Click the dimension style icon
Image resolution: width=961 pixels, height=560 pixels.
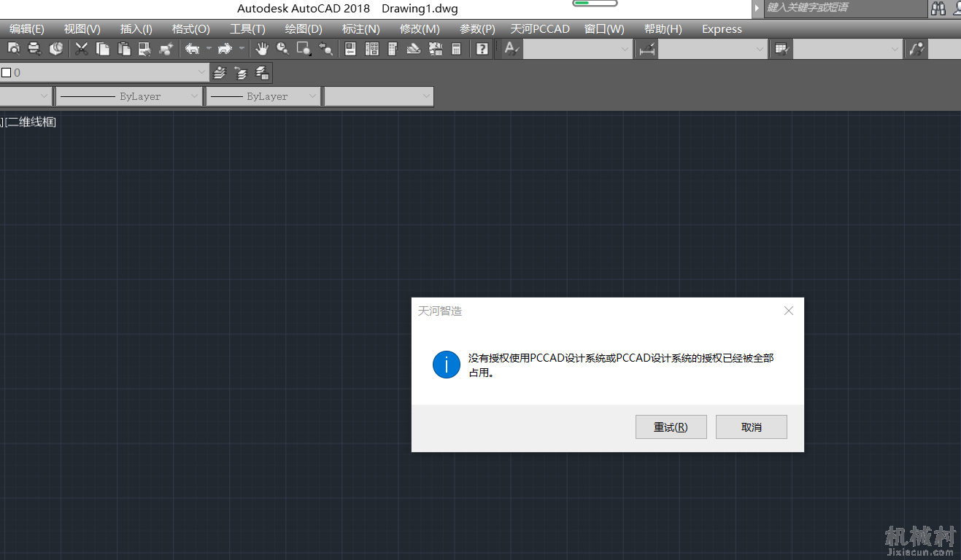click(x=646, y=49)
